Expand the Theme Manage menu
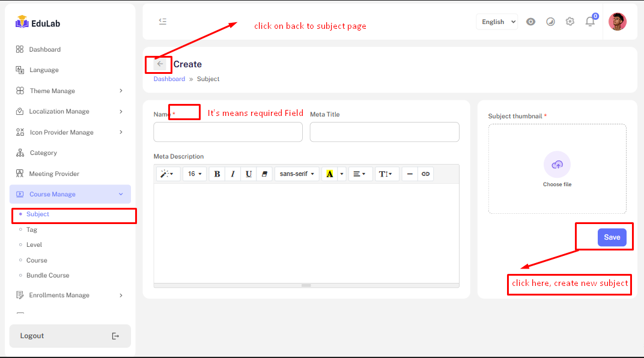Image resolution: width=644 pixels, height=358 pixels. click(70, 91)
